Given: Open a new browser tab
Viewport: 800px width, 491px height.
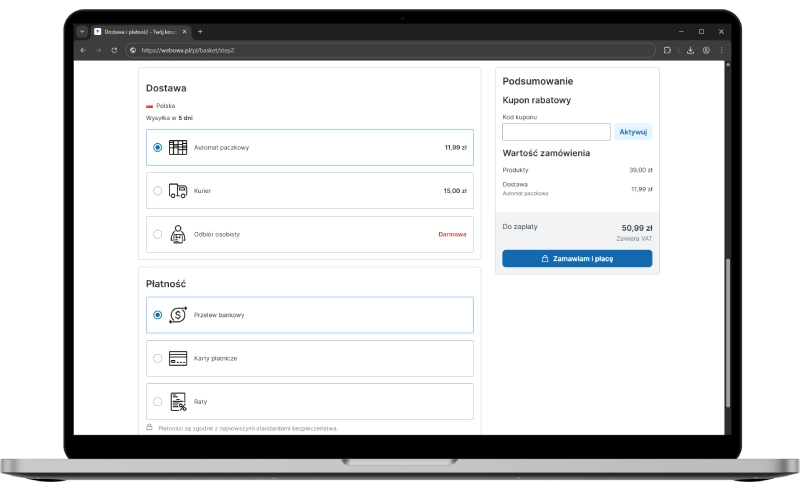Looking at the screenshot, I should pyautogui.click(x=200, y=31).
